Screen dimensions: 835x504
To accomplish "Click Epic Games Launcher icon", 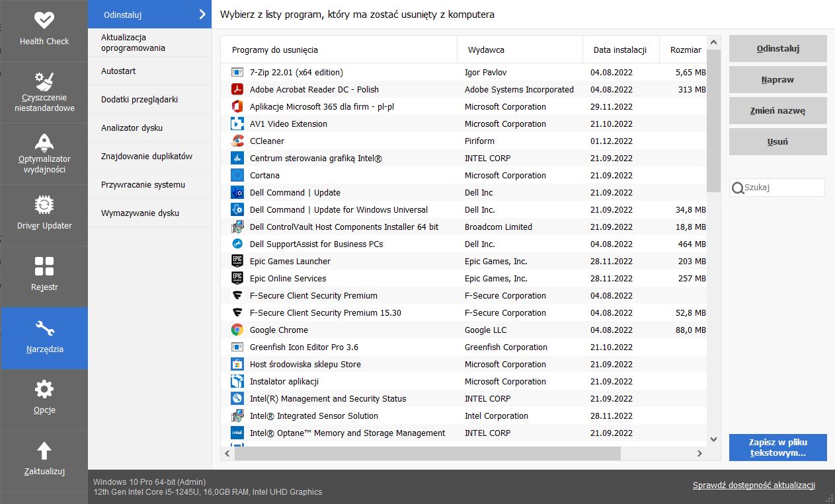I will [237, 261].
